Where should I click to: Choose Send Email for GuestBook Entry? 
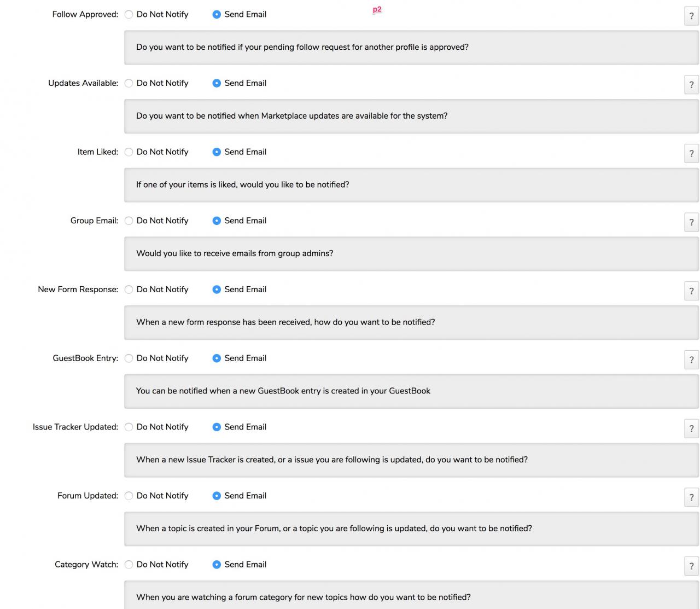[x=217, y=358]
